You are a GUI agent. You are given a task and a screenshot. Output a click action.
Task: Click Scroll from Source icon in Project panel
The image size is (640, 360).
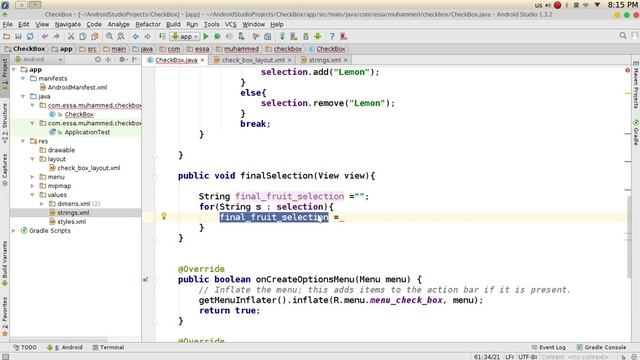pyautogui.click(x=98, y=60)
